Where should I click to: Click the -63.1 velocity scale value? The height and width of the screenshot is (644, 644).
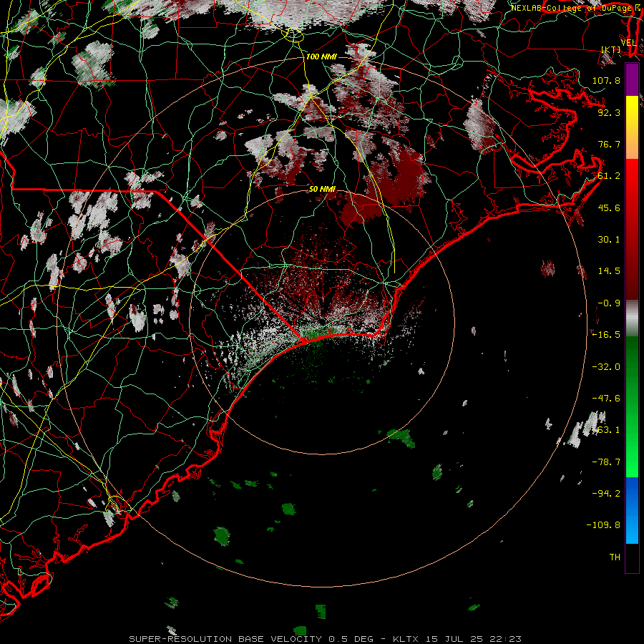[x=606, y=430]
